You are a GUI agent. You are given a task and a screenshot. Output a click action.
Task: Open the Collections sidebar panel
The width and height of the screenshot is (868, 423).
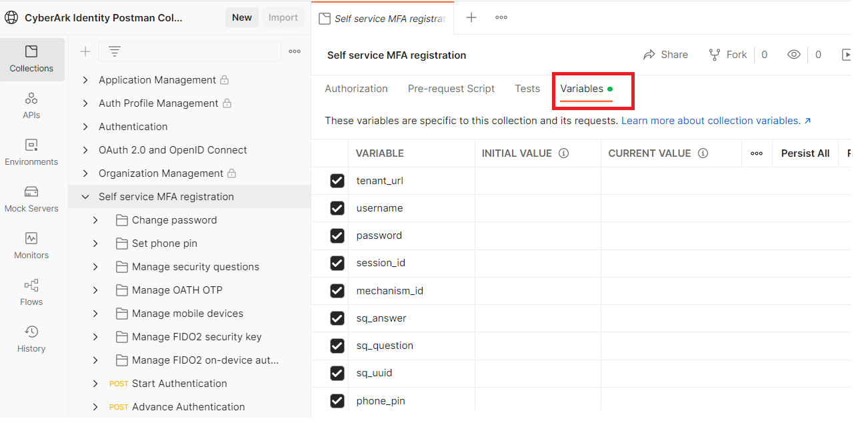pyautogui.click(x=31, y=59)
